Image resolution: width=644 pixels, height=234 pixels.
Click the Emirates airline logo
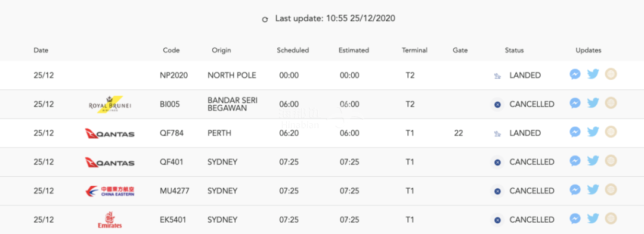[x=110, y=220]
